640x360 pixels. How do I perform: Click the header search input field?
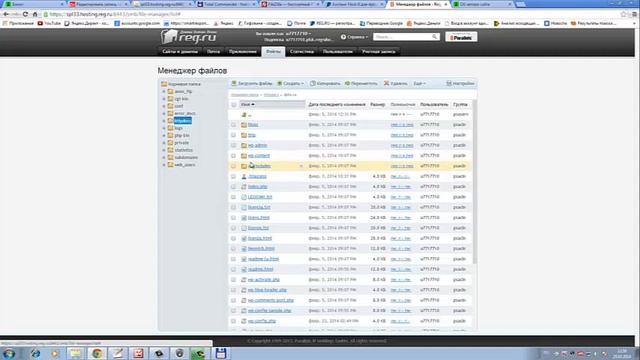coord(403,37)
